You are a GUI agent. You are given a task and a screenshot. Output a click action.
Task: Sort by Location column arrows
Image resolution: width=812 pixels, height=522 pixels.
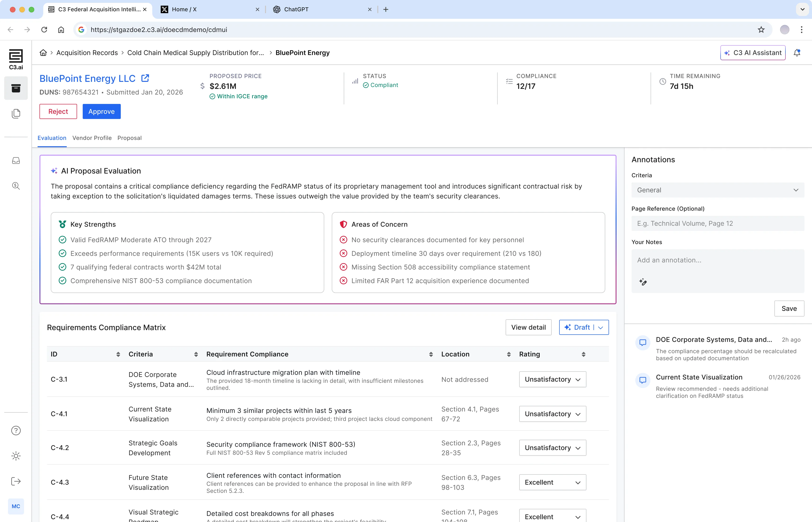509,354
